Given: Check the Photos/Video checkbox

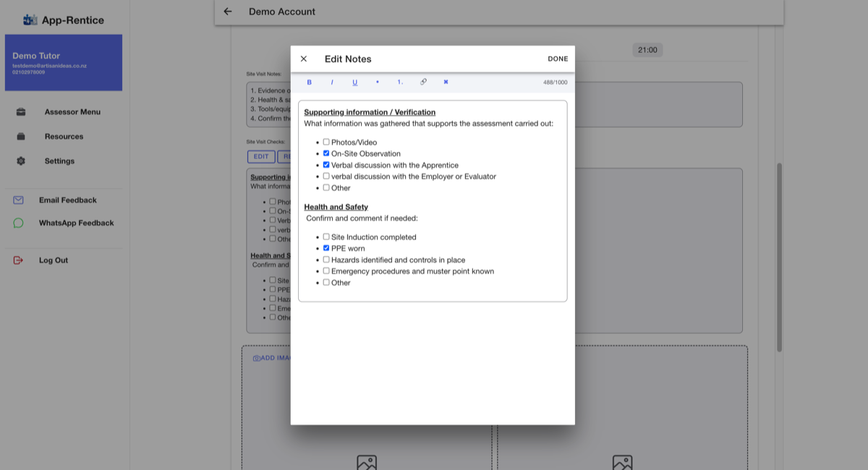Looking at the screenshot, I should [x=326, y=142].
